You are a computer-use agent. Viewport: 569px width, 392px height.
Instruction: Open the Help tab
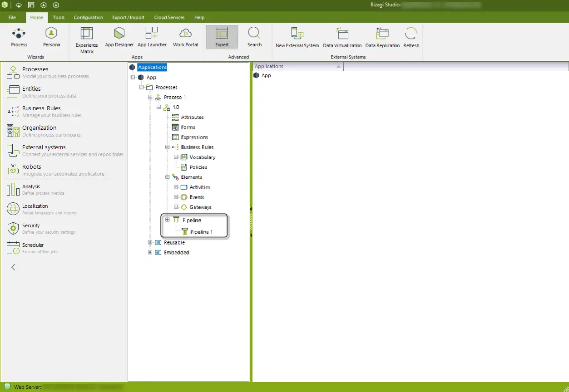pyautogui.click(x=199, y=17)
